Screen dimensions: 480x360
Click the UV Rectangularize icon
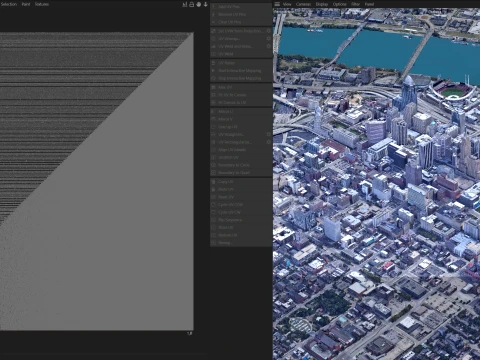point(213,142)
